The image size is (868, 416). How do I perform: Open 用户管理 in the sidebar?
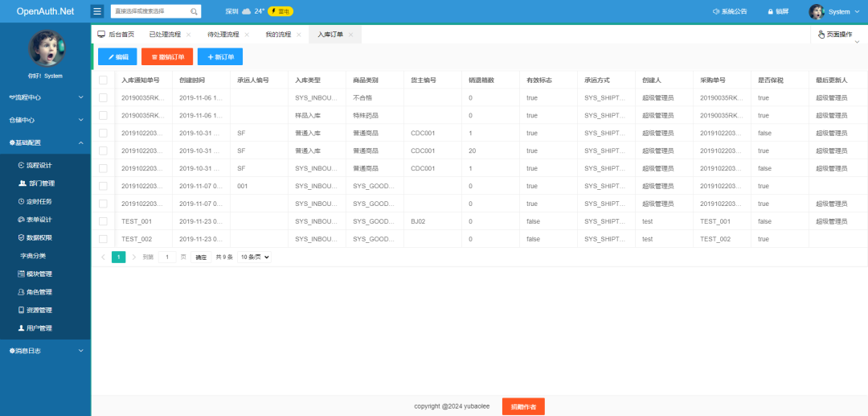39,328
